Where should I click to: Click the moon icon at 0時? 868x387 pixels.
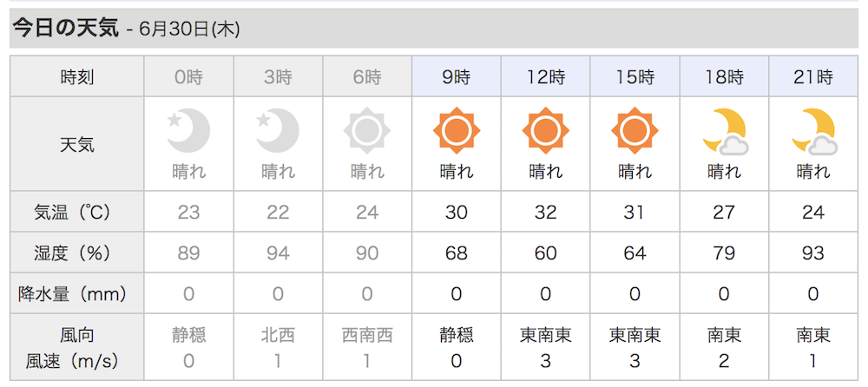(x=188, y=131)
